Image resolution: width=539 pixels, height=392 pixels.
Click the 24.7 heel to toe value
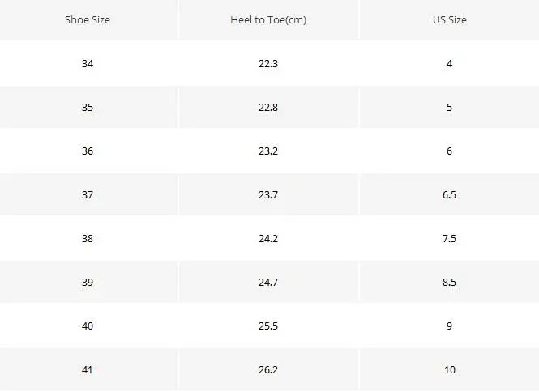(268, 282)
